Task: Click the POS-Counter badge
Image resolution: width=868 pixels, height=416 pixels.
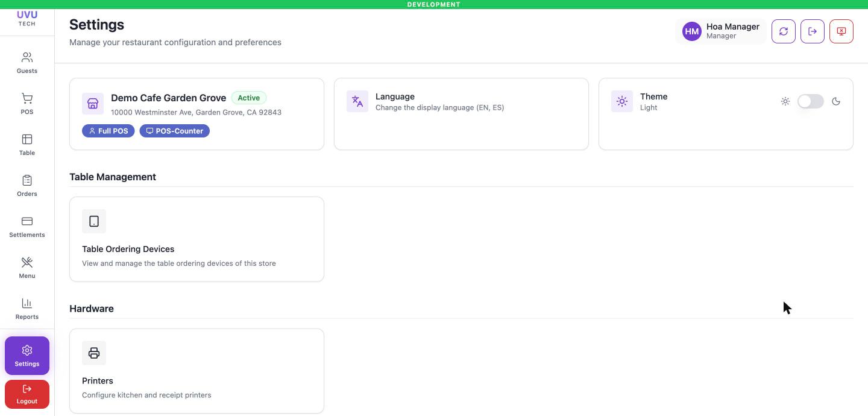Action: pos(175,131)
